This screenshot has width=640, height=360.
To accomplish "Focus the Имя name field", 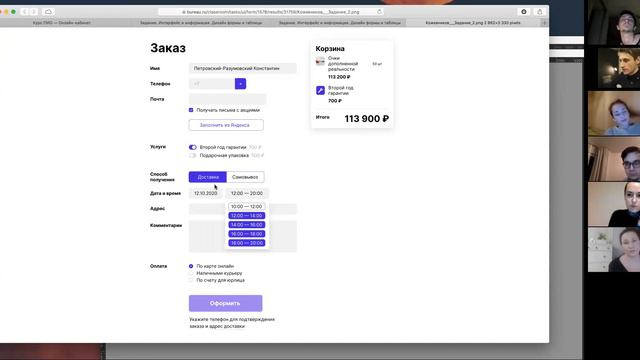I will [243, 69].
